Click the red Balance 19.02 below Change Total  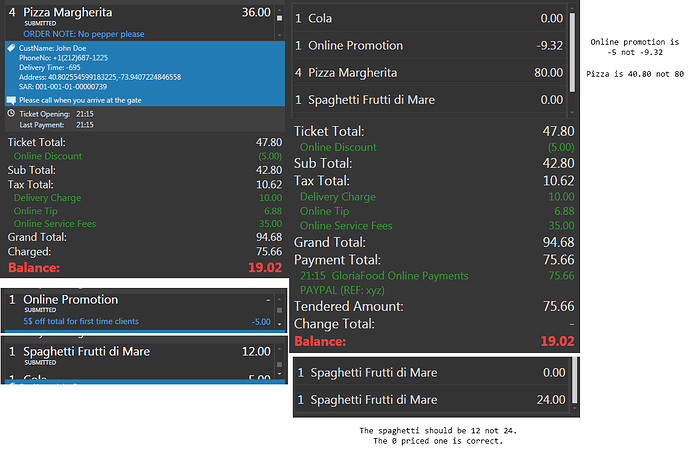click(434, 341)
